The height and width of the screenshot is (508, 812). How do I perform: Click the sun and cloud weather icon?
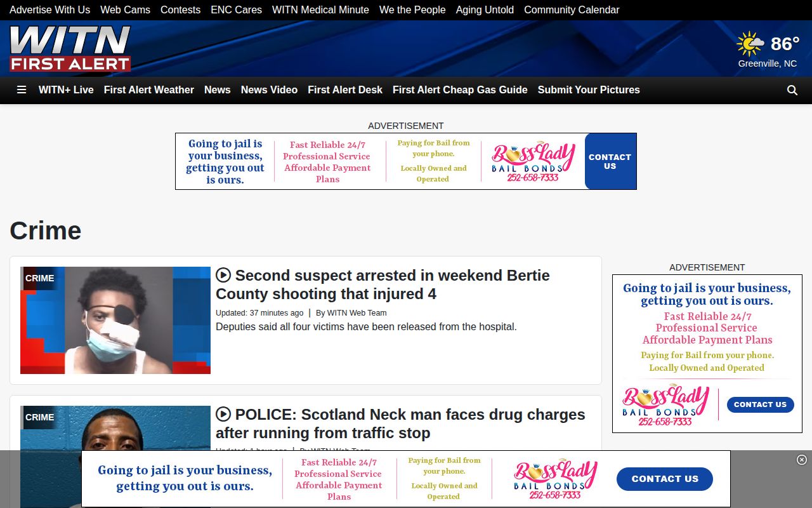coord(750,44)
